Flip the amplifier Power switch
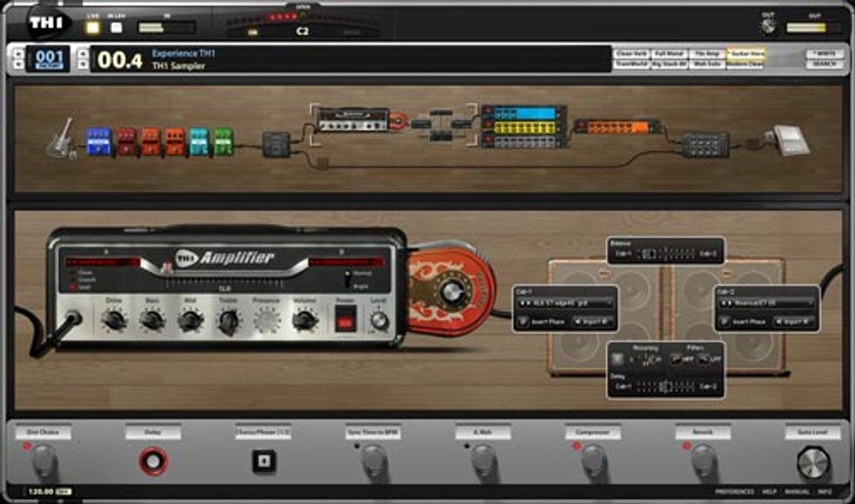The image size is (855, 504). 345,319
